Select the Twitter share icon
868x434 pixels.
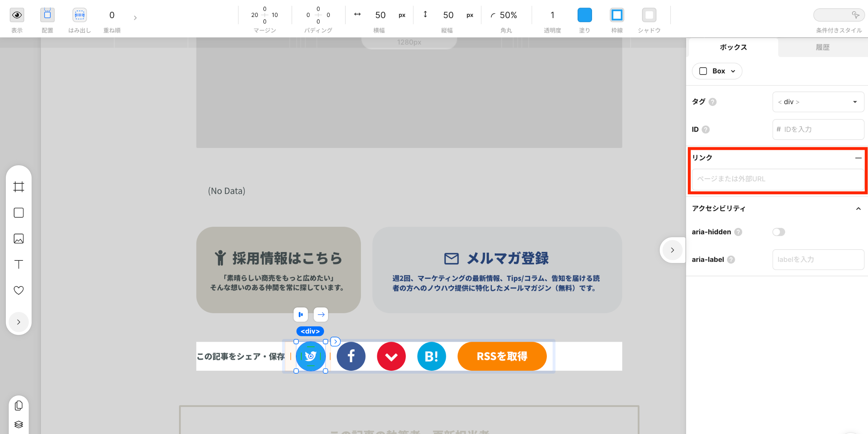(311, 356)
